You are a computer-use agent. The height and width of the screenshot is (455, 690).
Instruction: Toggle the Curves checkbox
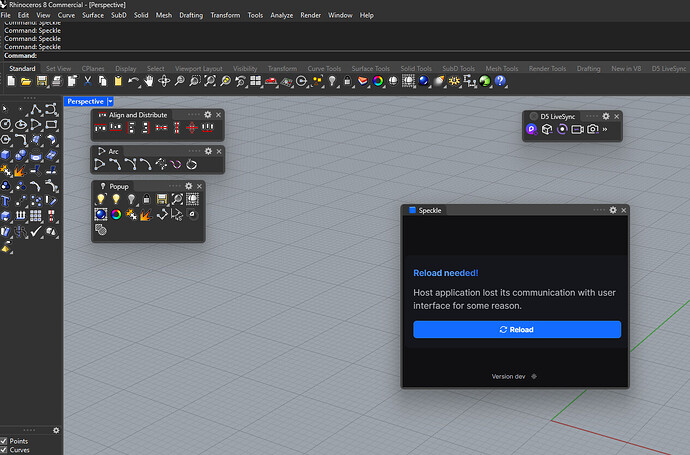coord(4,450)
